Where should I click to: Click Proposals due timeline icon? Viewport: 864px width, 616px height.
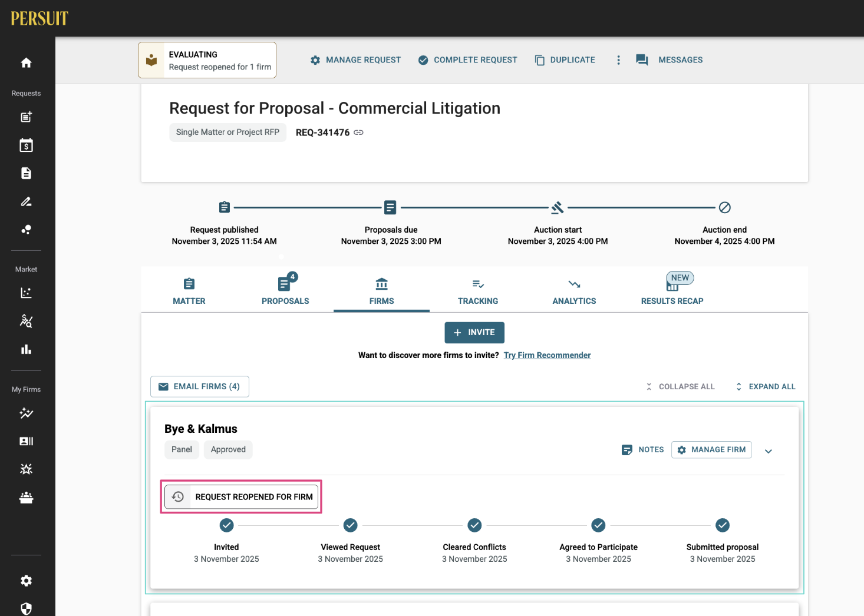pos(390,207)
